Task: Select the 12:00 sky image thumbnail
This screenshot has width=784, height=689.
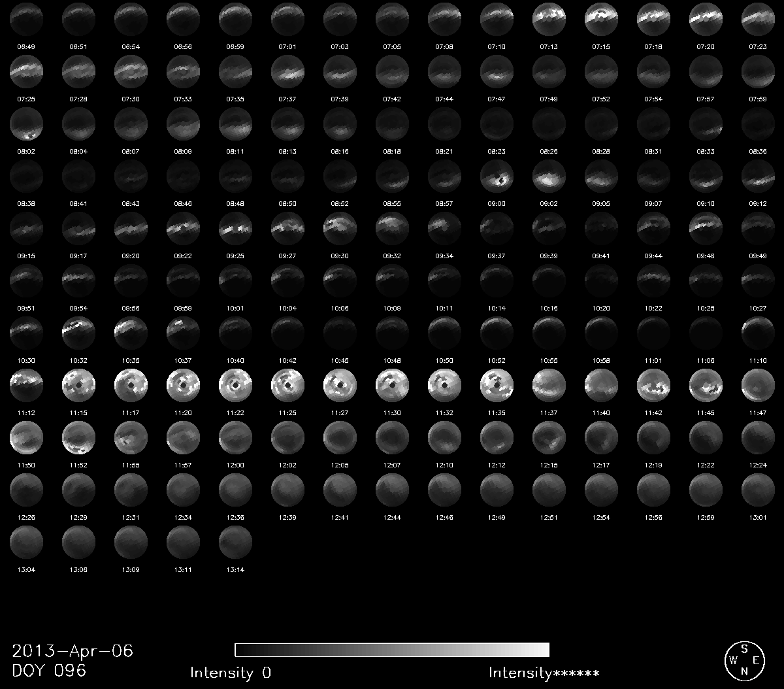Action: (x=235, y=437)
